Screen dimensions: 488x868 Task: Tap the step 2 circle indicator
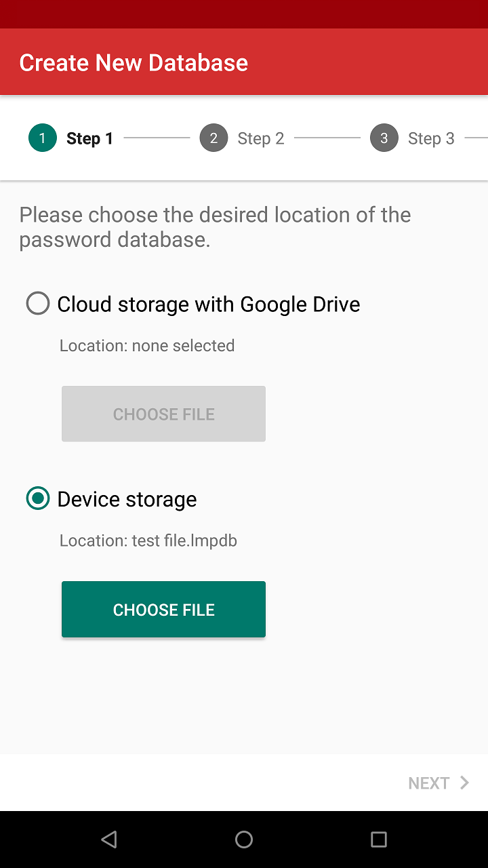tap(213, 138)
